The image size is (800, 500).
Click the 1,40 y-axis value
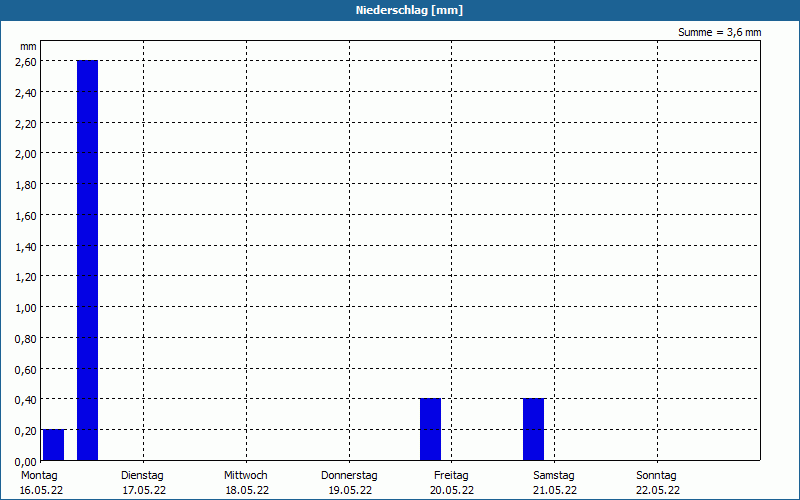pyautogui.click(x=26, y=246)
